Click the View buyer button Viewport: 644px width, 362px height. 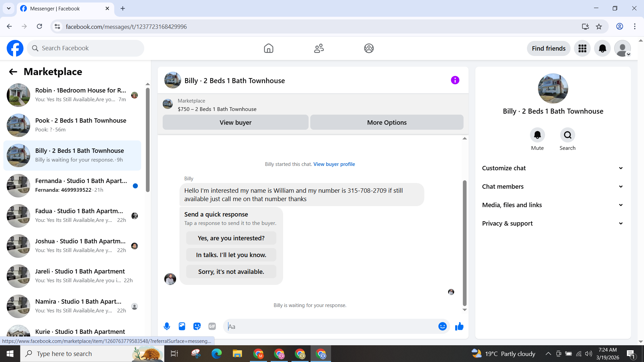click(x=235, y=123)
